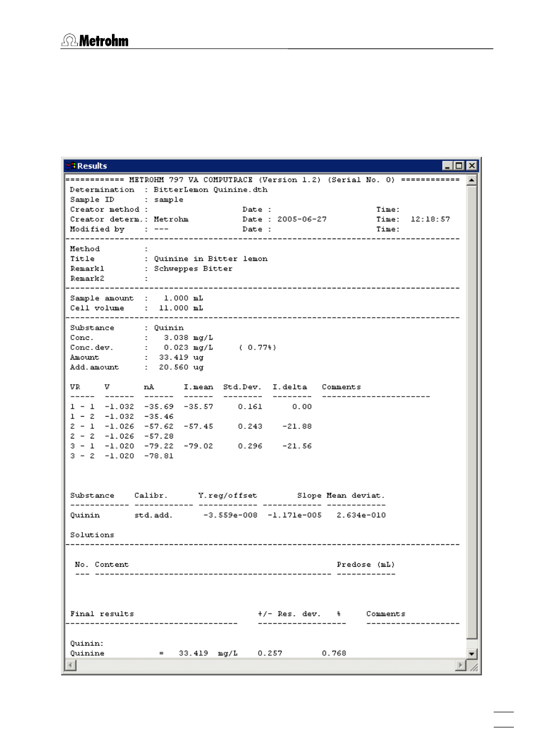Click the final result '33.419 mg/L'
Image resolution: width=534 pixels, height=756 pixels.
(208, 654)
